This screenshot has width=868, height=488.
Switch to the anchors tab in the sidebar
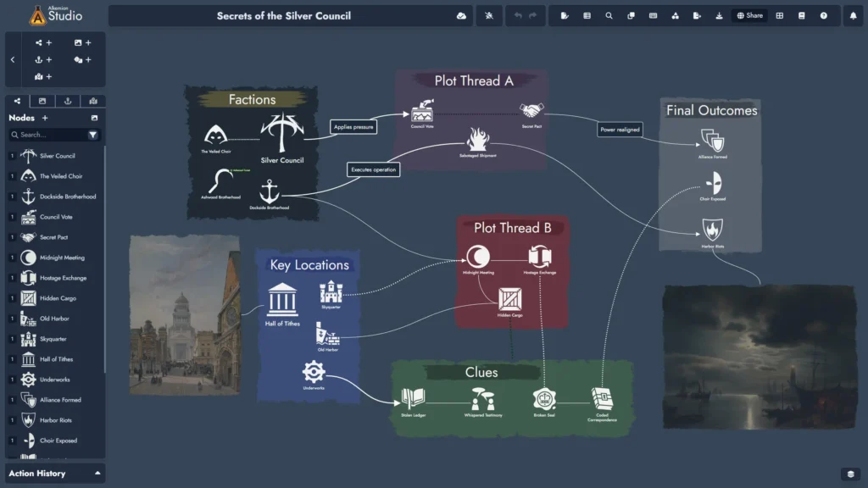pyautogui.click(x=68, y=100)
